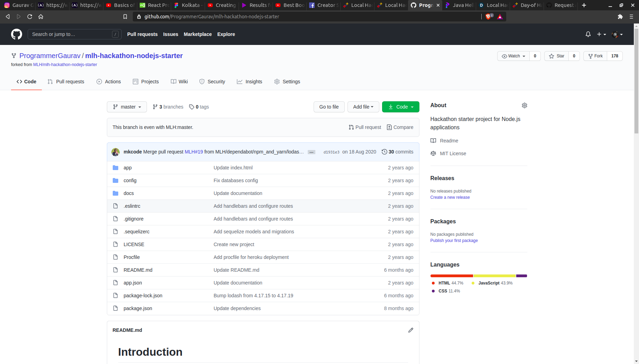Click Publish your first package
The image size is (639, 364).
pyautogui.click(x=454, y=241)
